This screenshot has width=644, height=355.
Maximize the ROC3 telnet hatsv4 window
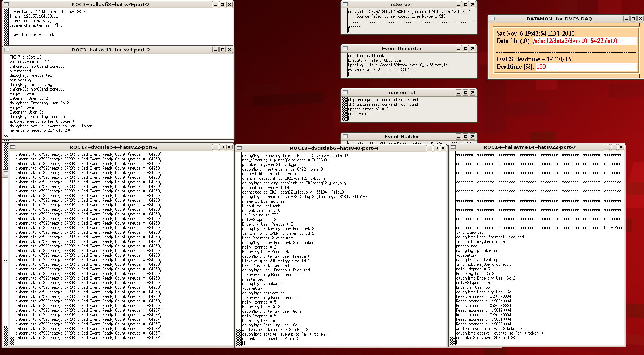tap(222, 4)
